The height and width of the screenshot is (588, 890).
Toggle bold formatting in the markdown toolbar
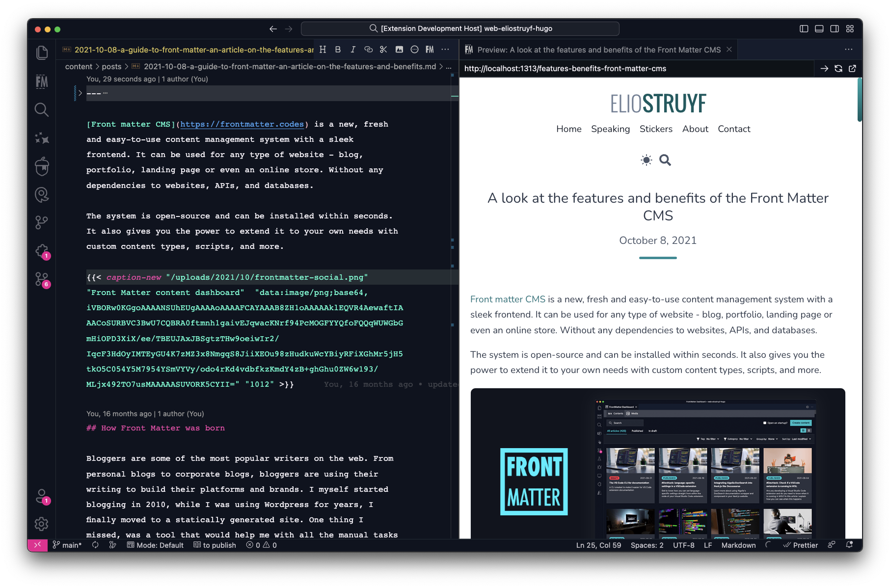pyautogui.click(x=338, y=49)
